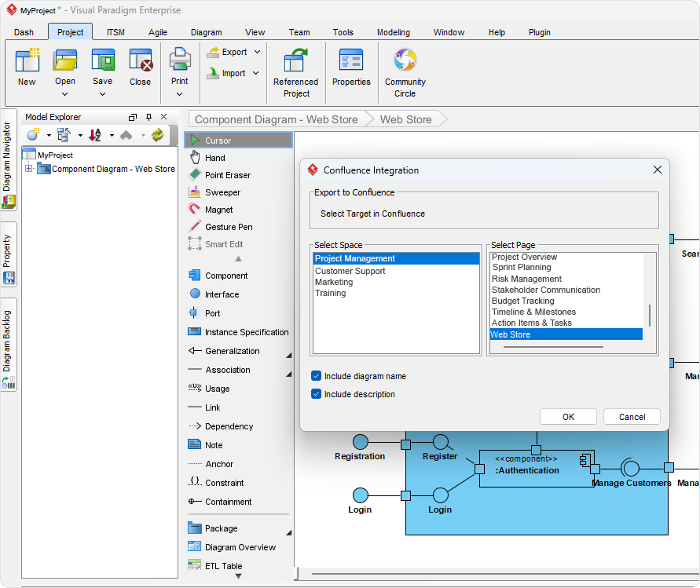The width and height of the screenshot is (700, 588).
Task: Open the Diagram tab
Action: [x=207, y=32]
